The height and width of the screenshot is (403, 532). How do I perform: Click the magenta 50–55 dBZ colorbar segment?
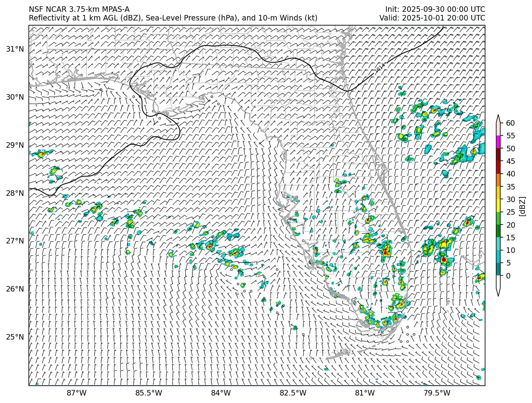tap(498, 142)
